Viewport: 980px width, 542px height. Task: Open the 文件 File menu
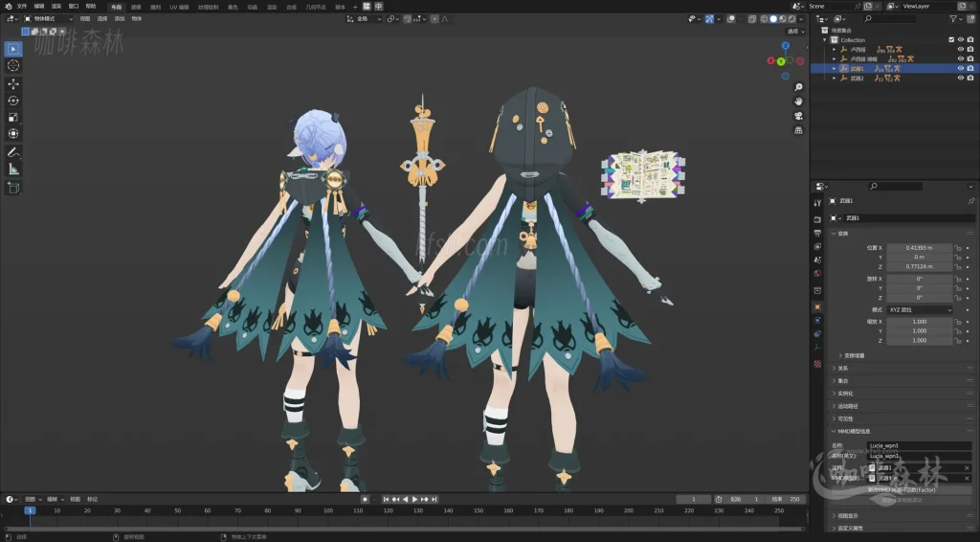(22, 7)
